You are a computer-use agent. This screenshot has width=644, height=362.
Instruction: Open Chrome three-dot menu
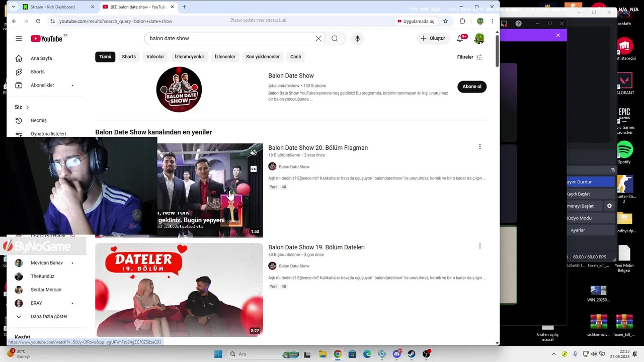point(492,21)
